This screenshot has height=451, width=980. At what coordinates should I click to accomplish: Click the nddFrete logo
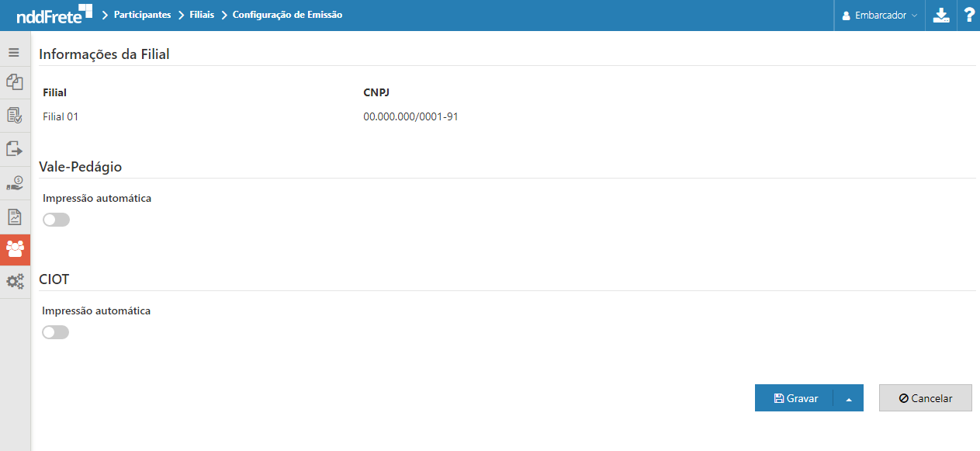click(54, 15)
